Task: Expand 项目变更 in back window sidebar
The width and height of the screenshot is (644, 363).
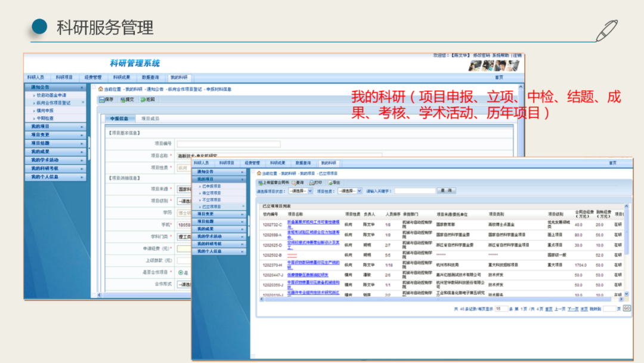Action: point(55,135)
